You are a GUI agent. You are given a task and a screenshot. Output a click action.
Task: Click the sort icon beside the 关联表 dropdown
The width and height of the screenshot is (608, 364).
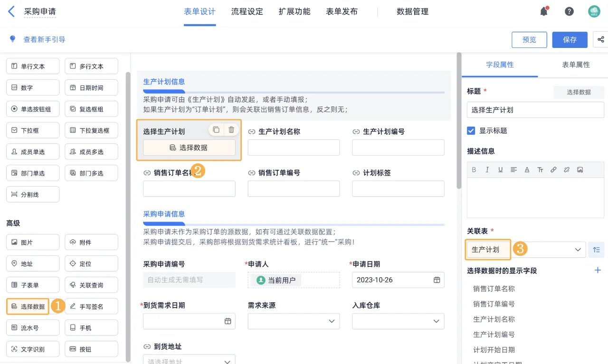pos(596,250)
